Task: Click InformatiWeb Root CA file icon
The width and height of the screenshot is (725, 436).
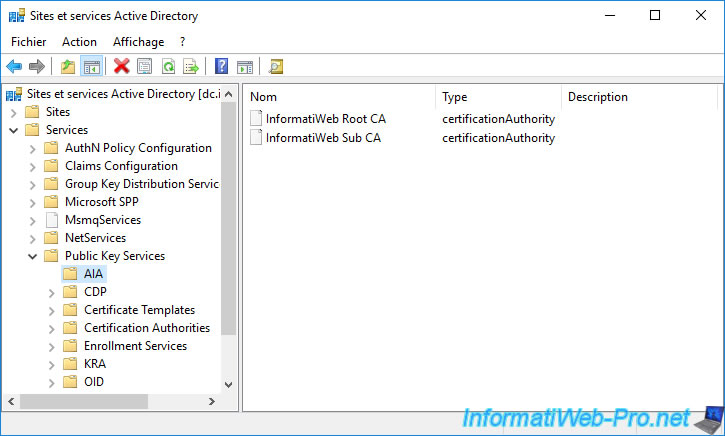Action: [x=256, y=118]
